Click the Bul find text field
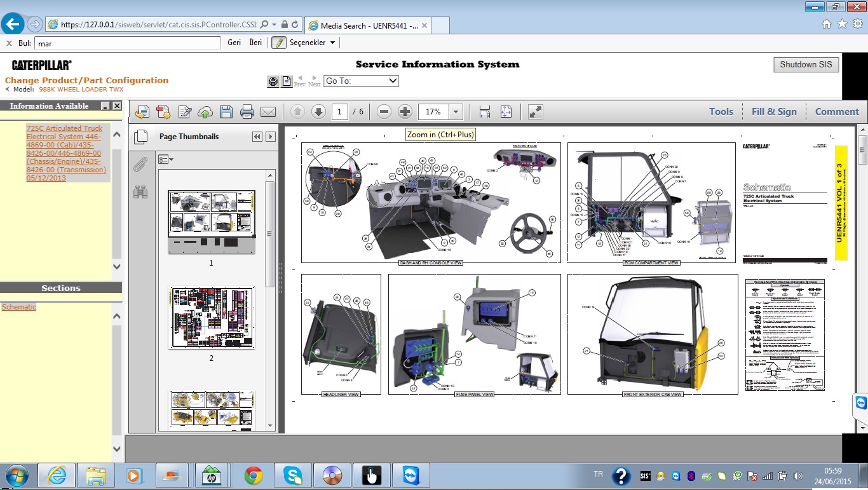The image size is (868, 490). click(127, 43)
